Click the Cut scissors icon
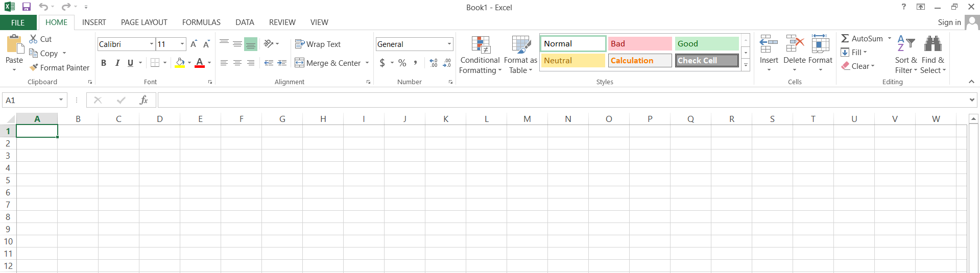This screenshot has width=980, height=273. [34, 39]
